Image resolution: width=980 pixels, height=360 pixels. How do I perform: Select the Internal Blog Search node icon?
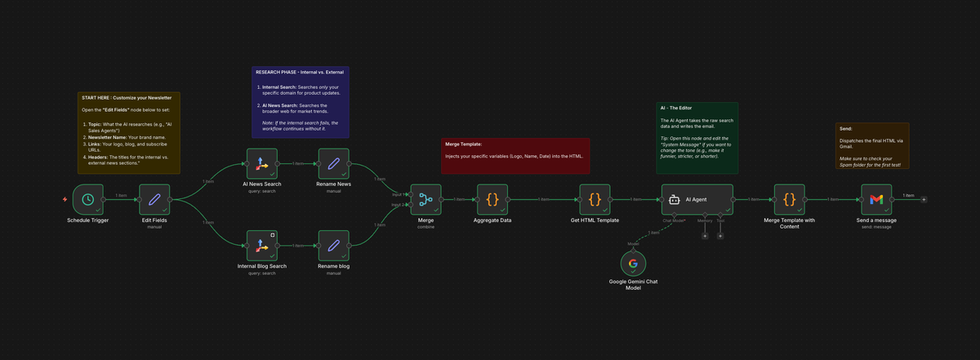tap(262, 246)
